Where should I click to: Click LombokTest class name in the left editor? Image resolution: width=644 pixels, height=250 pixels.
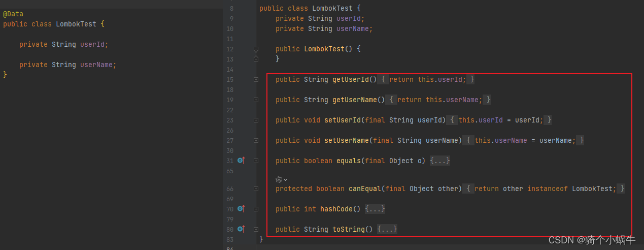(x=76, y=24)
